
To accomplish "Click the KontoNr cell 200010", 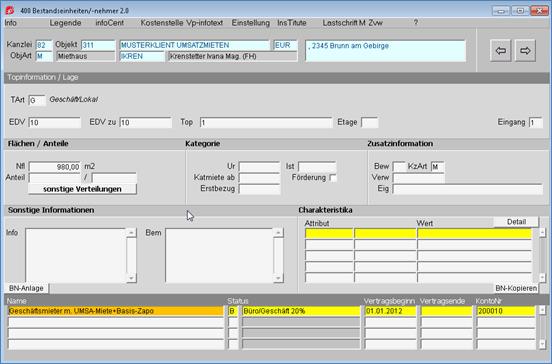I will pos(506,311).
